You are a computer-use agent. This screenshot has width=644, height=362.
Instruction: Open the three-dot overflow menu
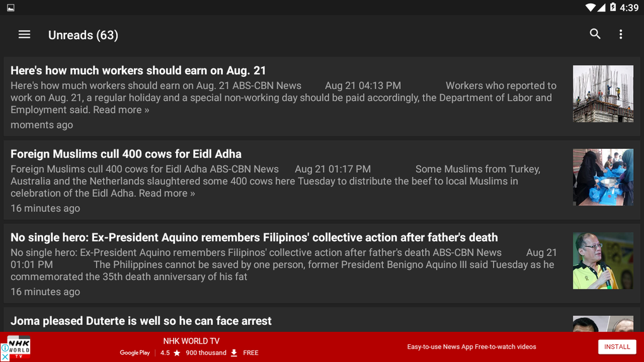(x=621, y=35)
